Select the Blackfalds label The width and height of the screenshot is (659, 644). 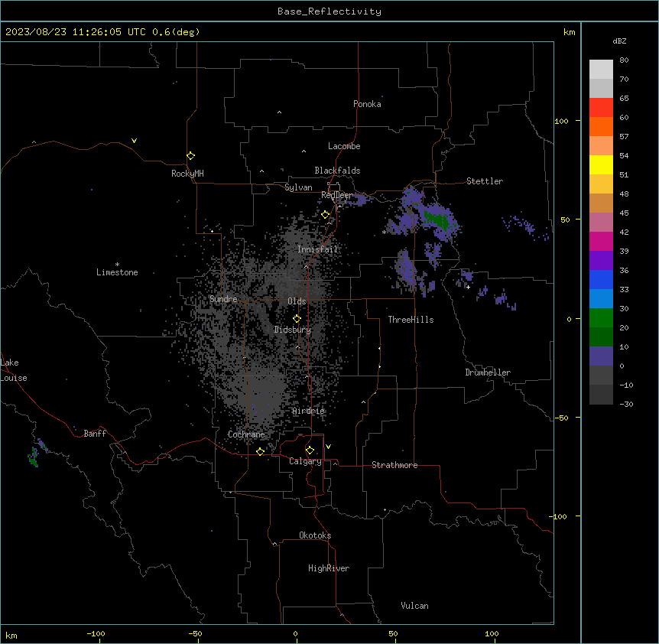pyautogui.click(x=337, y=171)
